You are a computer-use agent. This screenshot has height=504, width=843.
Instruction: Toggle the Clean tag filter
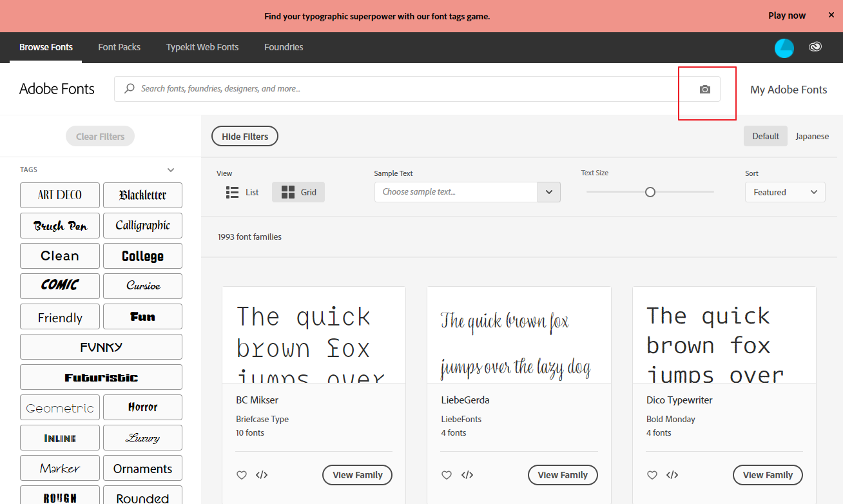(60, 256)
